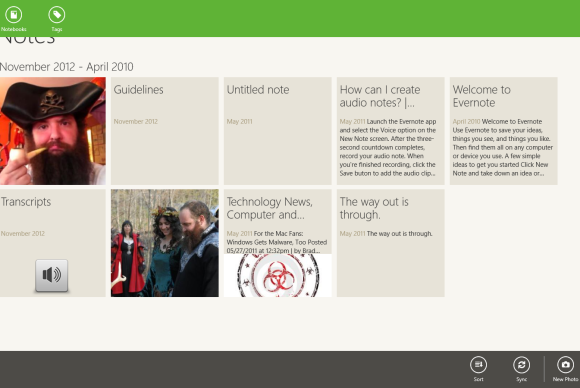Open the Guidelines note
The image size is (580, 388).
tap(165, 131)
